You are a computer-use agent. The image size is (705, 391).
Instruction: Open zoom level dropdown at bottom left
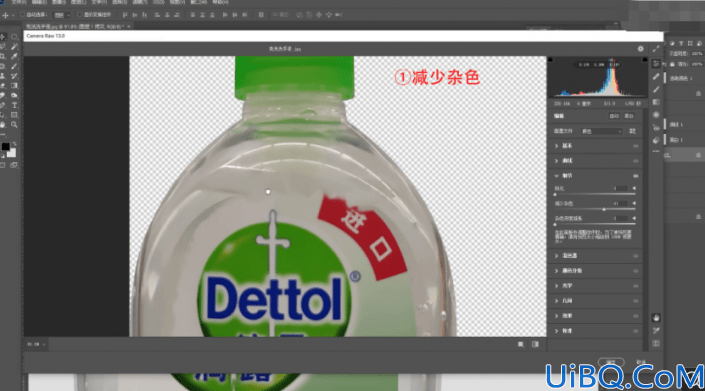coord(36,344)
